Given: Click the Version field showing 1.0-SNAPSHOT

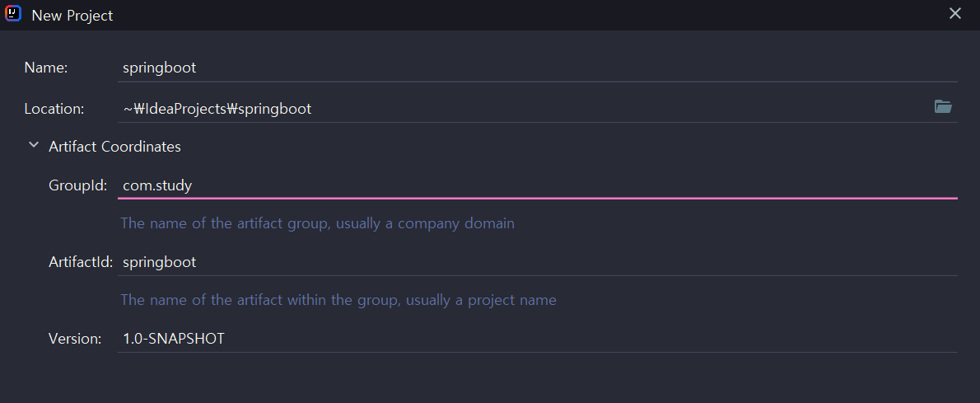Looking at the screenshot, I should click(x=538, y=339).
